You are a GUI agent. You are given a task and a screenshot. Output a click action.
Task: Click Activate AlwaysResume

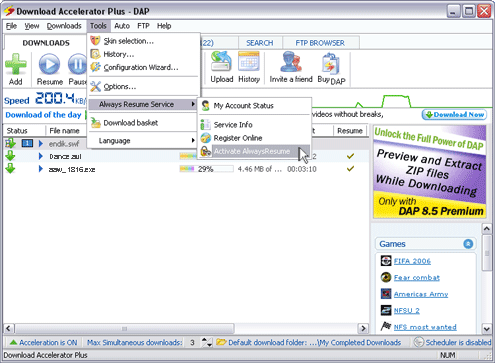coord(255,151)
